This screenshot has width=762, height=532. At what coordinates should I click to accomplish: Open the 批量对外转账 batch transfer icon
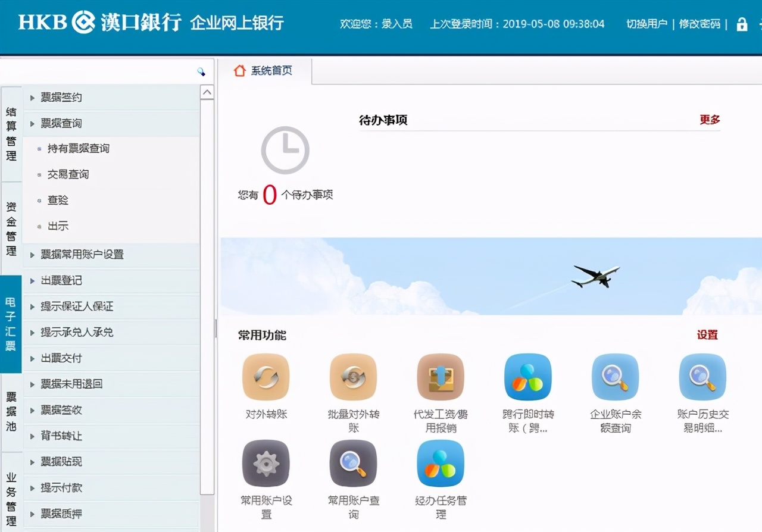tap(353, 376)
